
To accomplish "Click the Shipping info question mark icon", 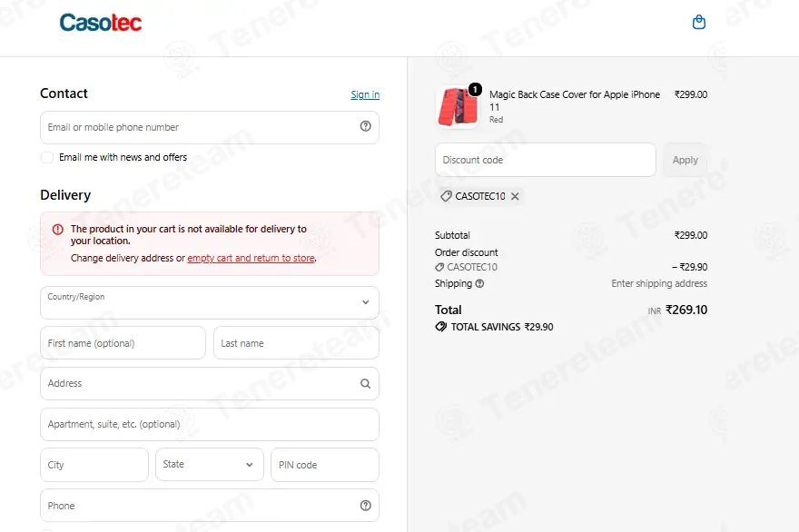I will pos(479,284).
